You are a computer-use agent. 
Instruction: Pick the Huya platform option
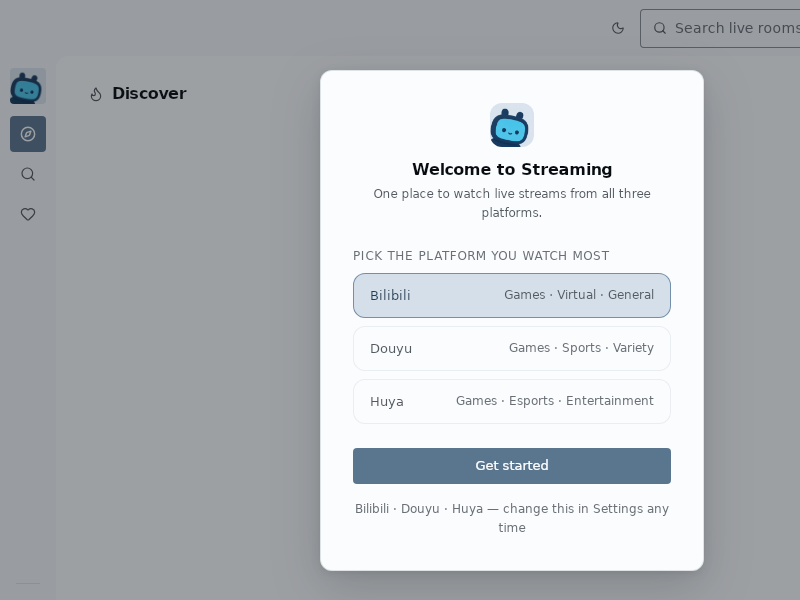[512, 402]
